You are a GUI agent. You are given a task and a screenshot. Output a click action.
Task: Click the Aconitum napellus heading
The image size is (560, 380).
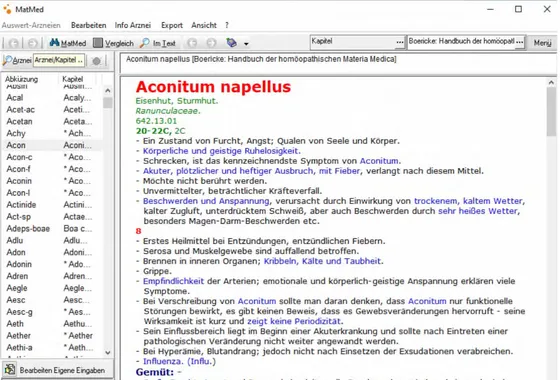point(213,87)
